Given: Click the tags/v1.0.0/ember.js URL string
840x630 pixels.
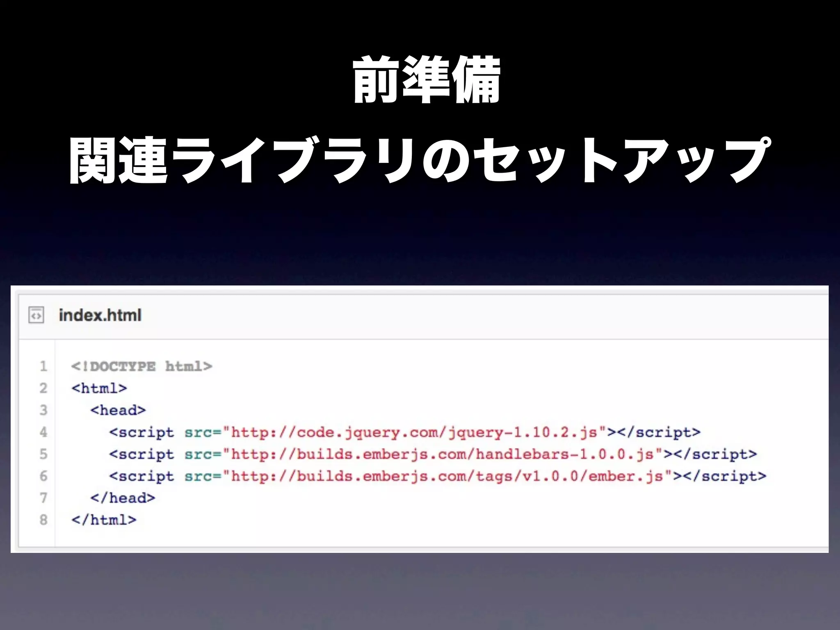Looking at the screenshot, I should [447, 476].
